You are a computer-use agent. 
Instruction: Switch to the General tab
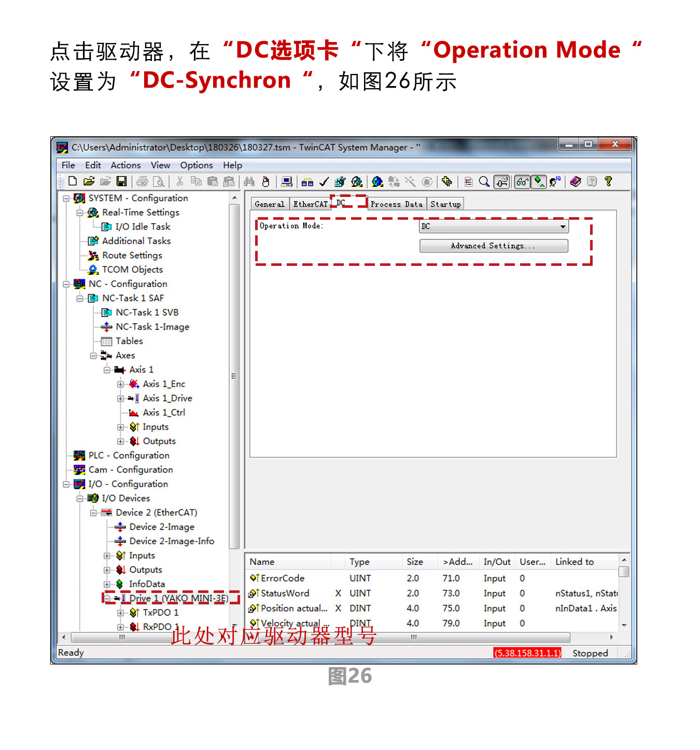[x=270, y=204]
